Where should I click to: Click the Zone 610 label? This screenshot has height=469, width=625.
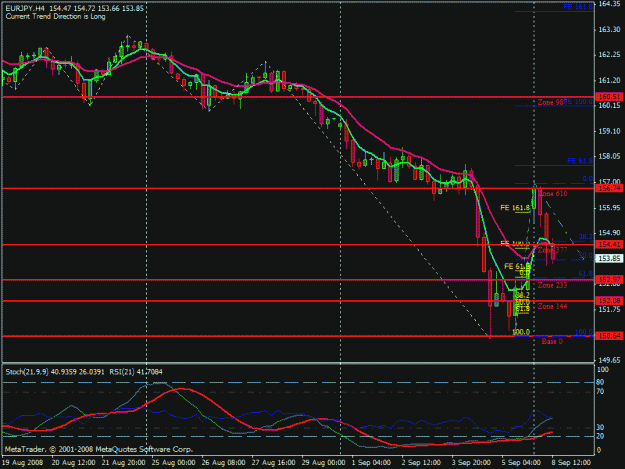(x=553, y=194)
